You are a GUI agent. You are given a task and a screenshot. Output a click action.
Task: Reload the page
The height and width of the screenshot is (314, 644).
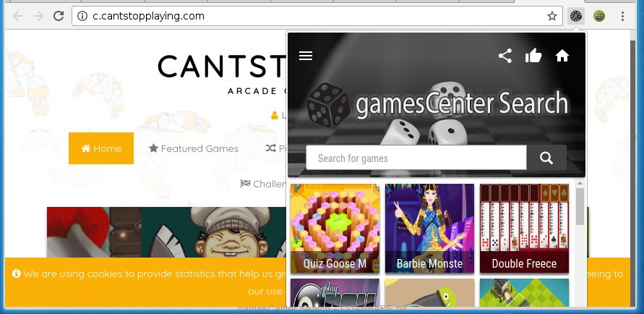tap(59, 16)
